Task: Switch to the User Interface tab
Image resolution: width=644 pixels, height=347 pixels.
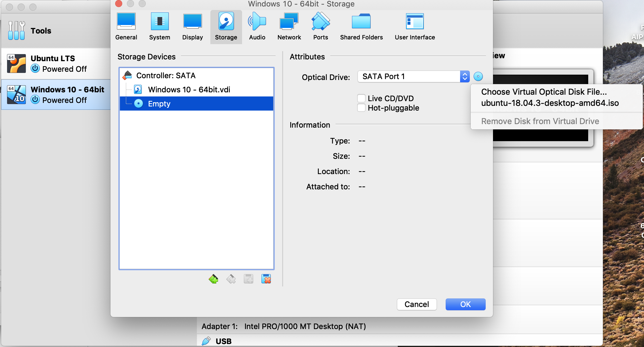Action: (415, 27)
